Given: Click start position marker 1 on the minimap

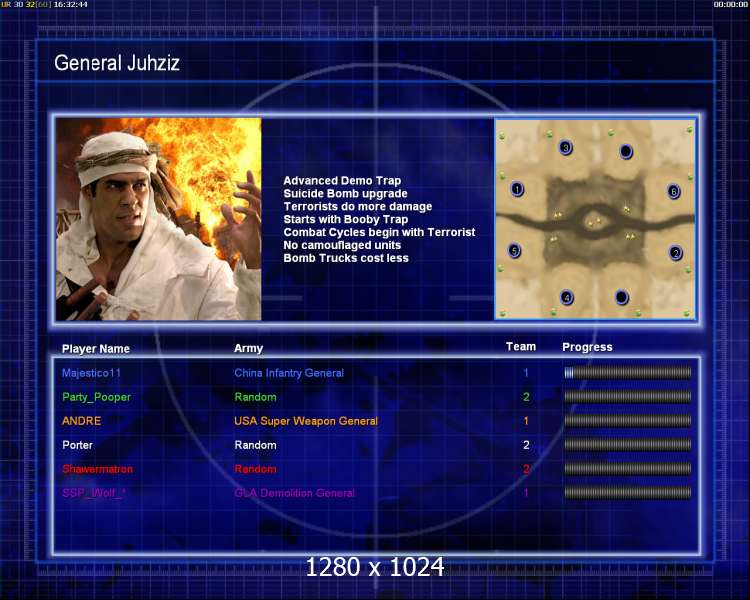Looking at the screenshot, I should point(517,189).
